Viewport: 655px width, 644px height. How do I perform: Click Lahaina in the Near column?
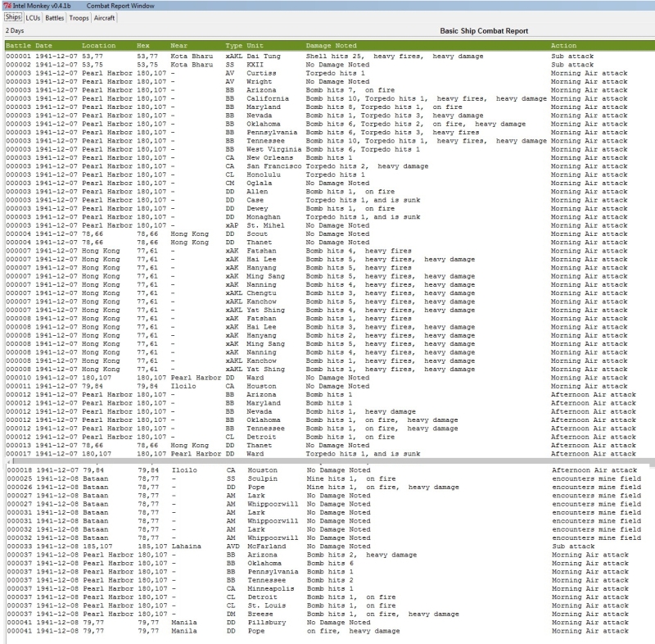click(x=187, y=546)
